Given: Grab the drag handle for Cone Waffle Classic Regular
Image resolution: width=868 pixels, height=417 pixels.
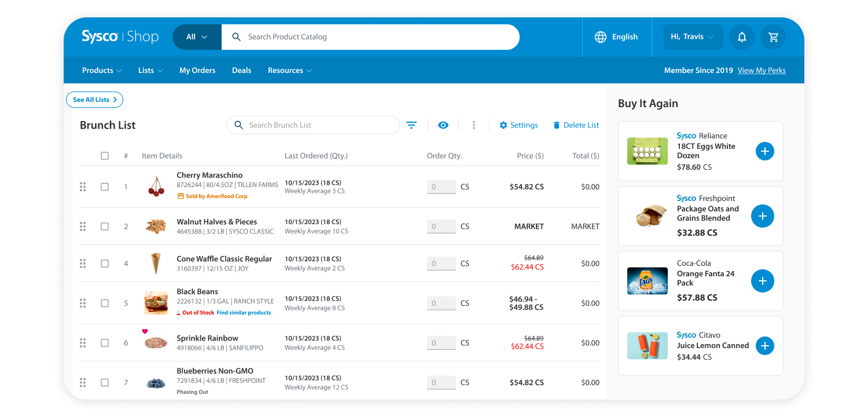Looking at the screenshot, I should [83, 264].
